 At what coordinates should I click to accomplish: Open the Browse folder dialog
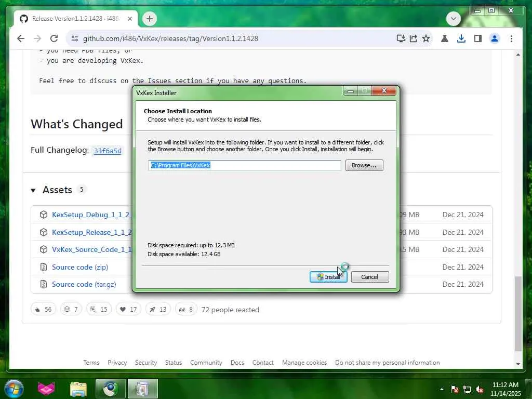(x=364, y=165)
